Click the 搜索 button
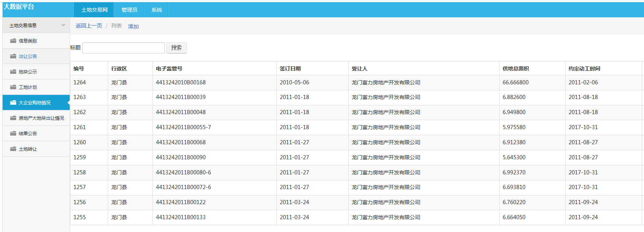The image size is (644, 232). point(176,48)
